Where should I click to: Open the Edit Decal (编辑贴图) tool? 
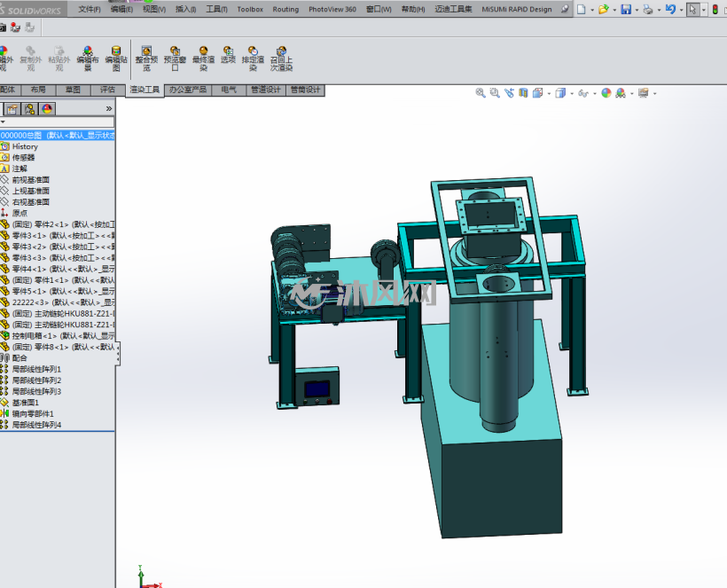click(x=116, y=59)
